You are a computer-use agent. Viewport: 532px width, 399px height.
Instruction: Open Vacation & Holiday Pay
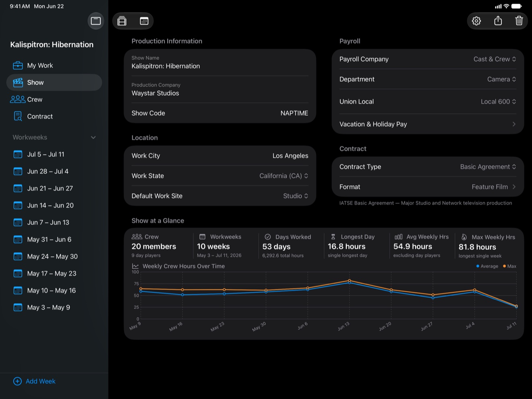pos(428,124)
